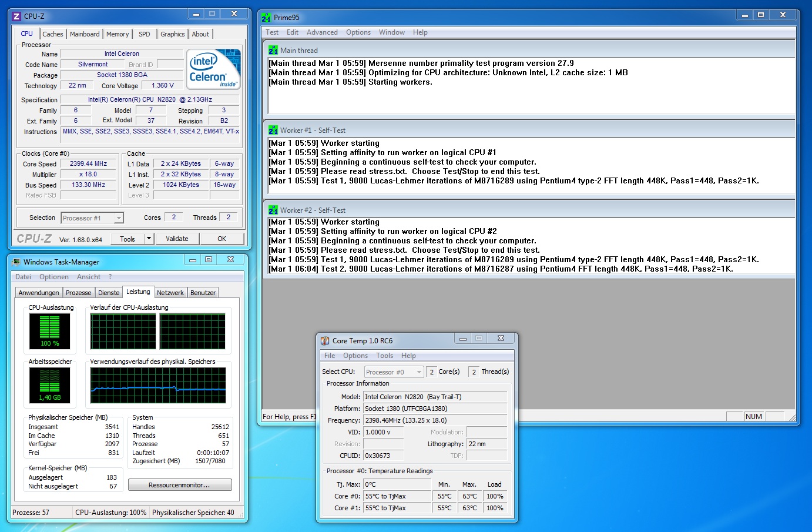Click the Core Temp Model field
This screenshot has height=532, width=812.
[435, 397]
